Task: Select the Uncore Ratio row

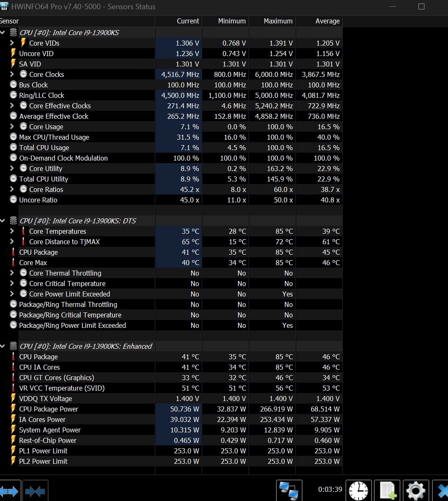Action: 171,200
